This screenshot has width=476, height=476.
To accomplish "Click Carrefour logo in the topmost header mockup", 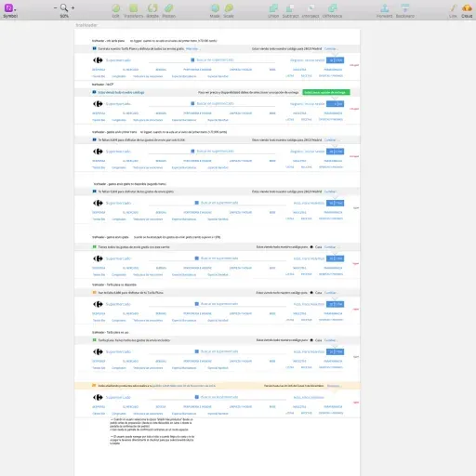I will pos(98,60).
